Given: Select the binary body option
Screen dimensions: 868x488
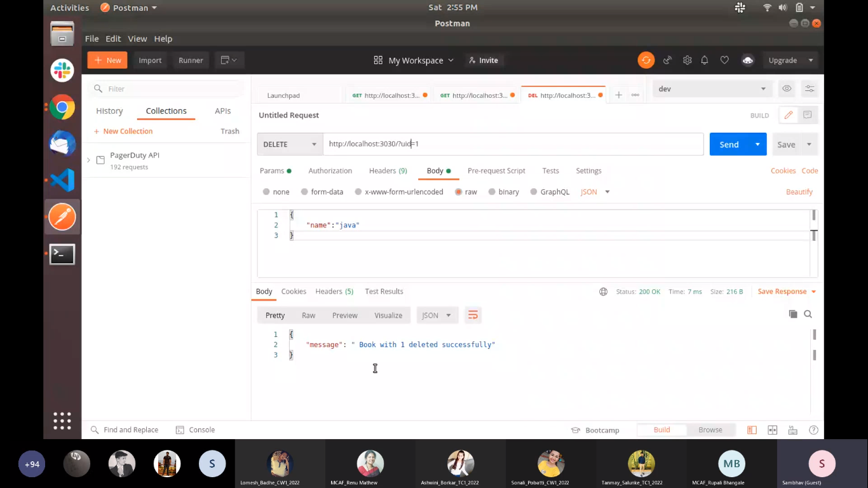Looking at the screenshot, I should [x=503, y=192].
